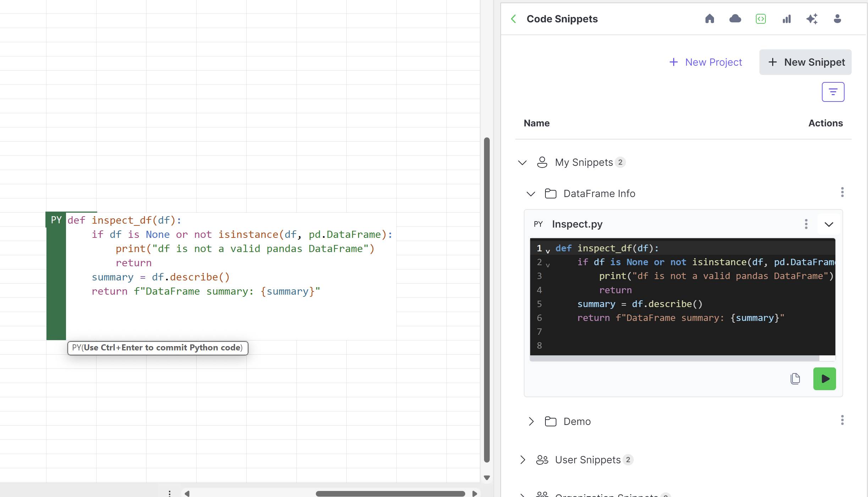Click line number 8 in snippet editor
Image resolution: width=868 pixels, height=497 pixels.
[539, 345]
